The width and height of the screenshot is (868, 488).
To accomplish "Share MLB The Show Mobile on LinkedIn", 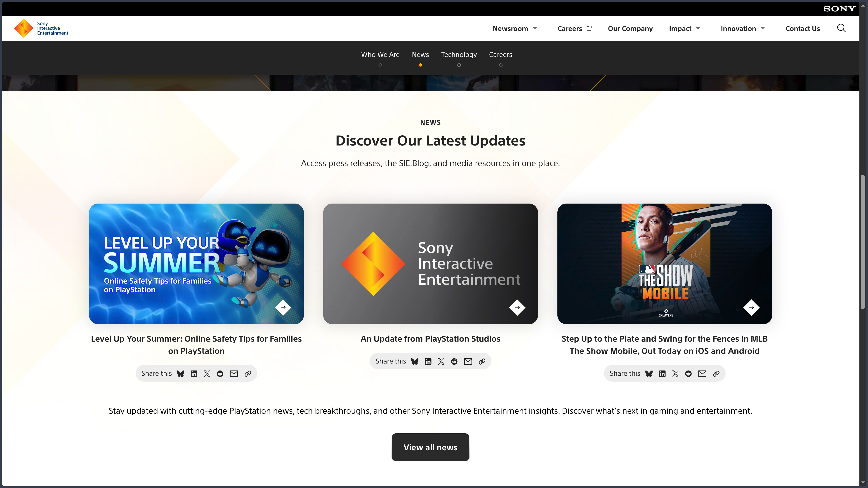I will tap(662, 373).
